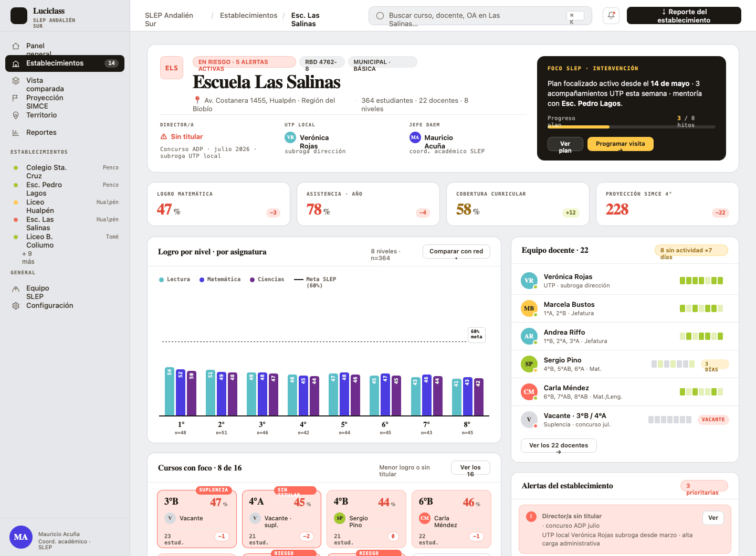Toggle the Ciencias legend series
This screenshot has width=756, height=556.
coord(267,280)
